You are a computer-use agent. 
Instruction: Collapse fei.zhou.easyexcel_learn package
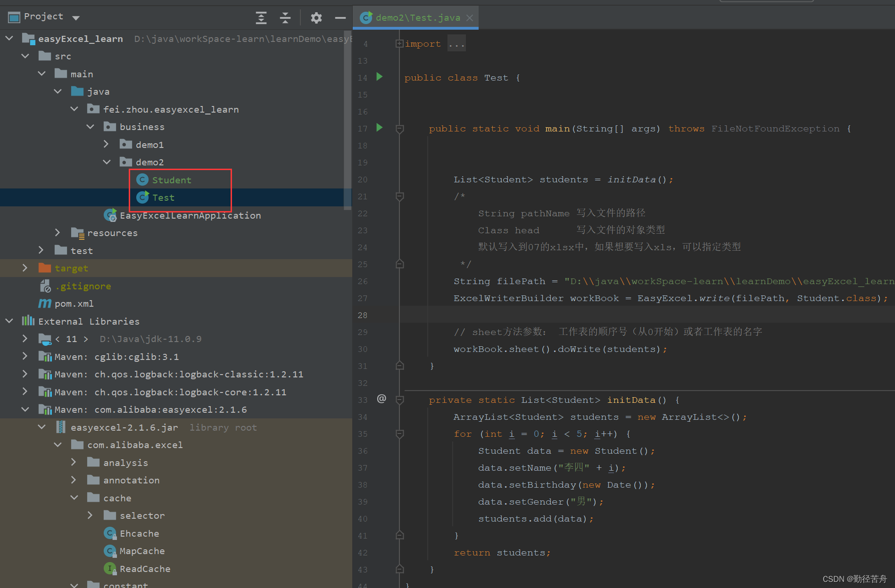click(x=74, y=109)
